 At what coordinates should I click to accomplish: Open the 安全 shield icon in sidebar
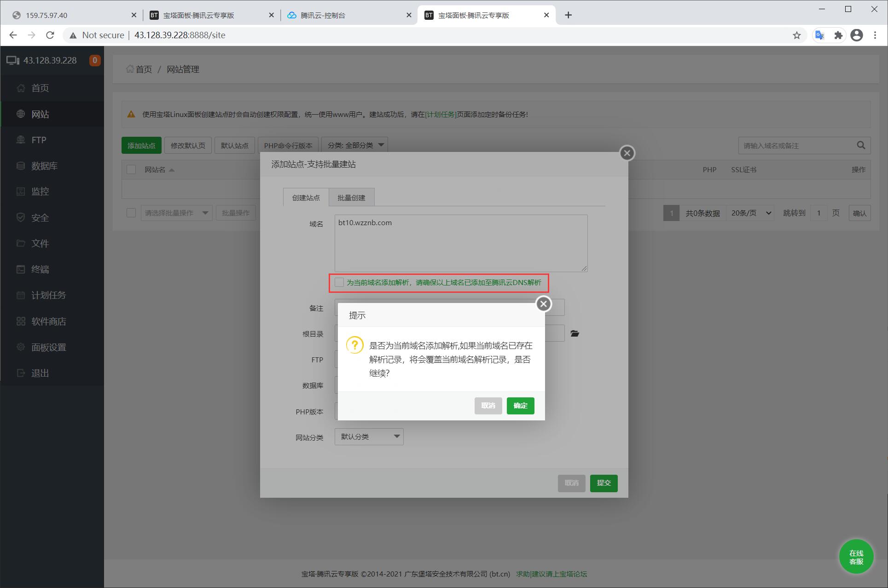[21, 217]
